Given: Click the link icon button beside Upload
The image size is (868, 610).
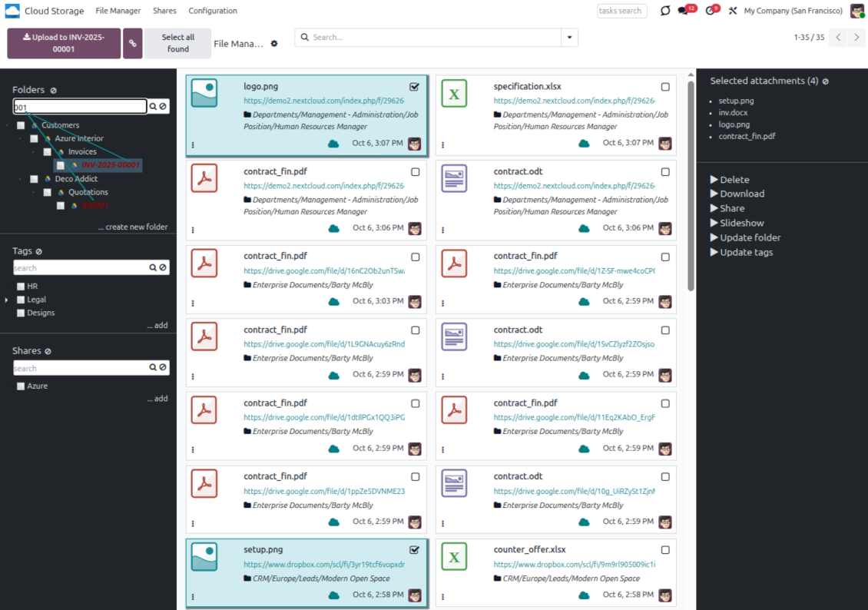Looking at the screenshot, I should (x=133, y=44).
